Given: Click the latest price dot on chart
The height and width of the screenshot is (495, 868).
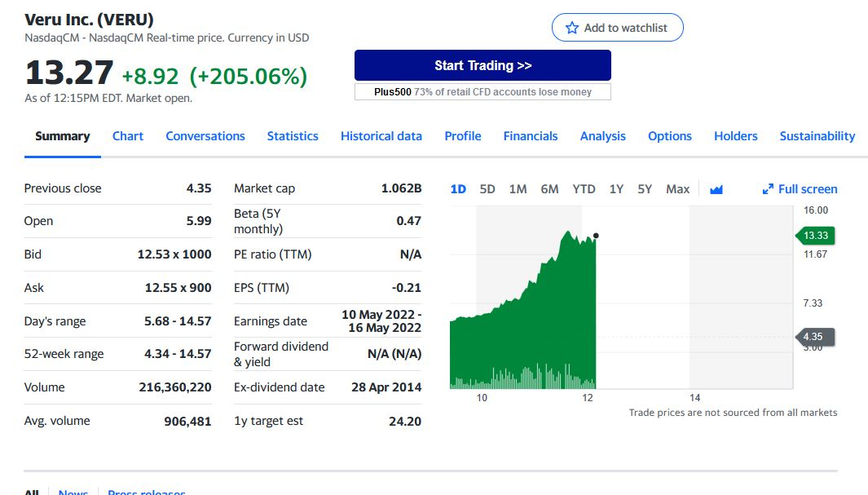Looking at the screenshot, I should point(596,236).
